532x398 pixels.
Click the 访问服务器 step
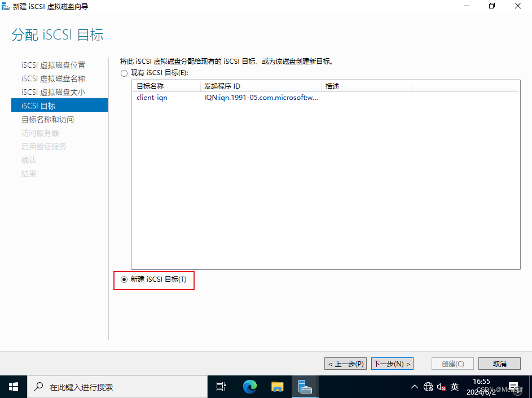point(40,133)
